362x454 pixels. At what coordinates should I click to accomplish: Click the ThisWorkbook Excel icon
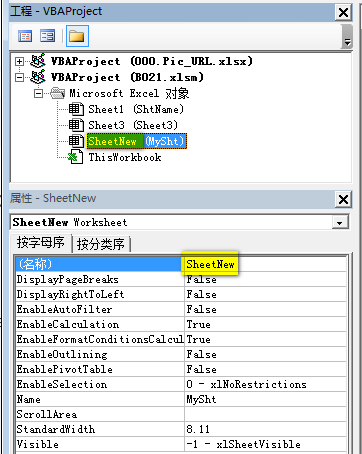[75, 157]
